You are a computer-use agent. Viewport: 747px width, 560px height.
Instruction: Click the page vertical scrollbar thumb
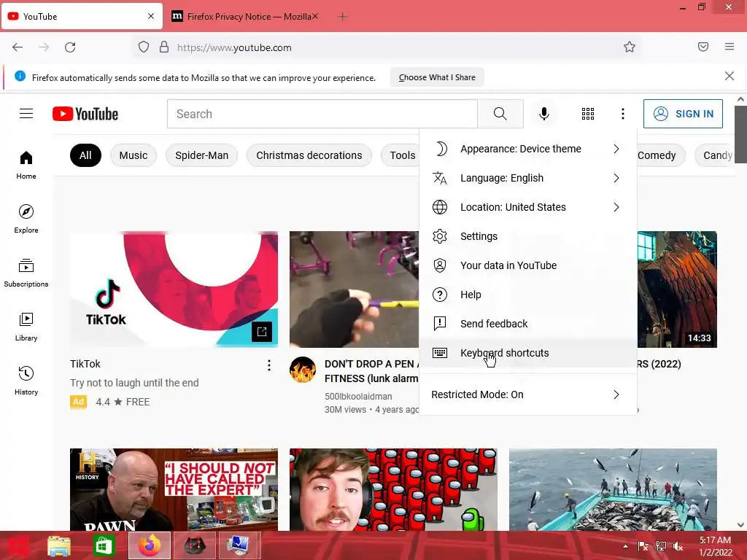click(x=740, y=134)
